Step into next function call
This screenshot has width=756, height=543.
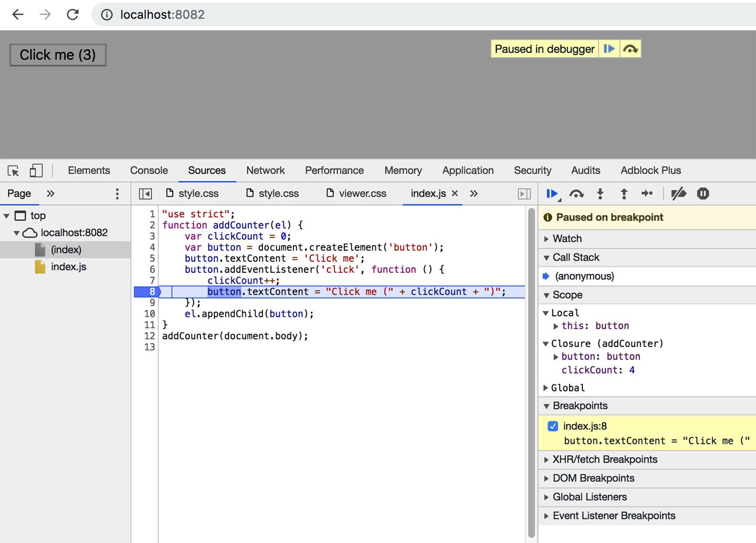[600, 194]
